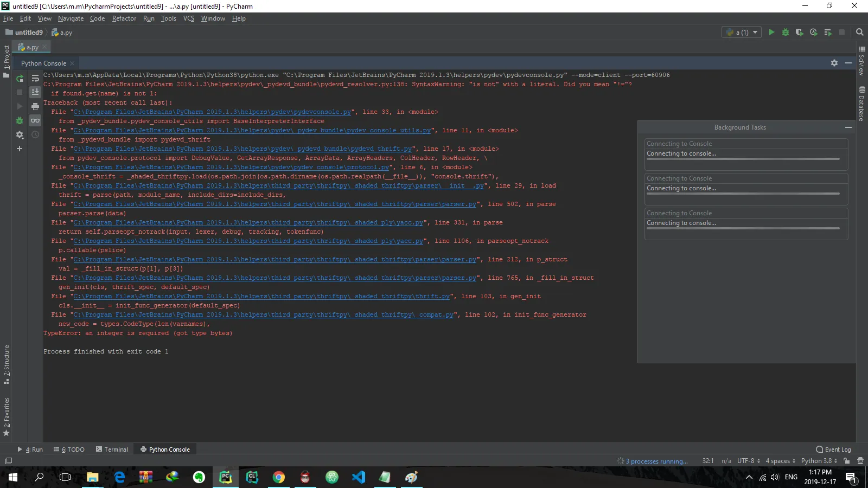Open the TODO tool window tab

(69, 450)
